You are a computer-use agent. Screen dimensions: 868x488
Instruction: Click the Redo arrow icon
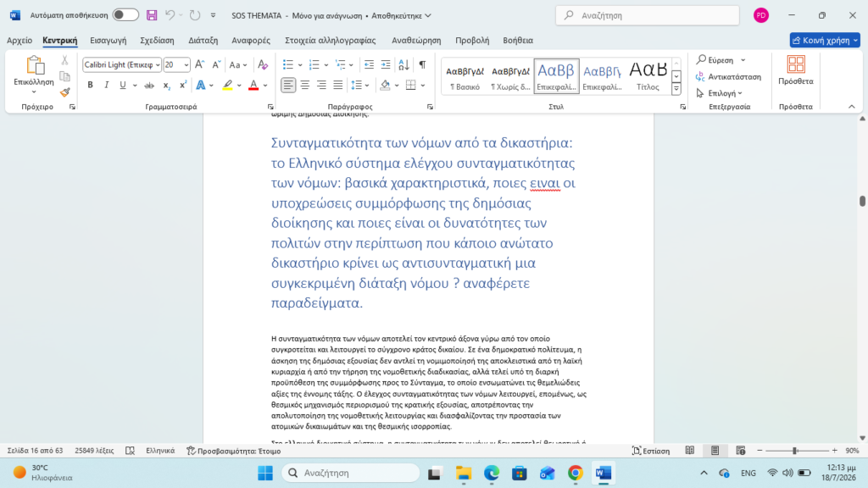[x=195, y=15]
